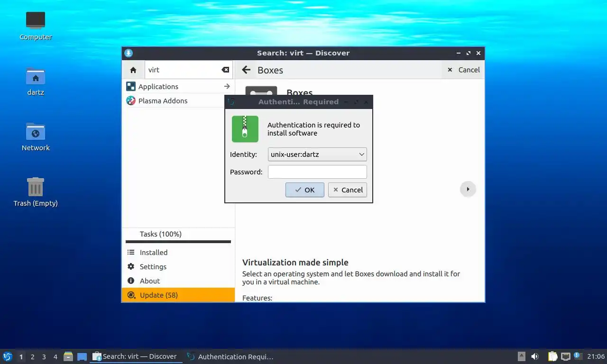Image resolution: width=607 pixels, height=364 pixels.
Task: Confirm authentication with OK button
Action: coord(305,190)
